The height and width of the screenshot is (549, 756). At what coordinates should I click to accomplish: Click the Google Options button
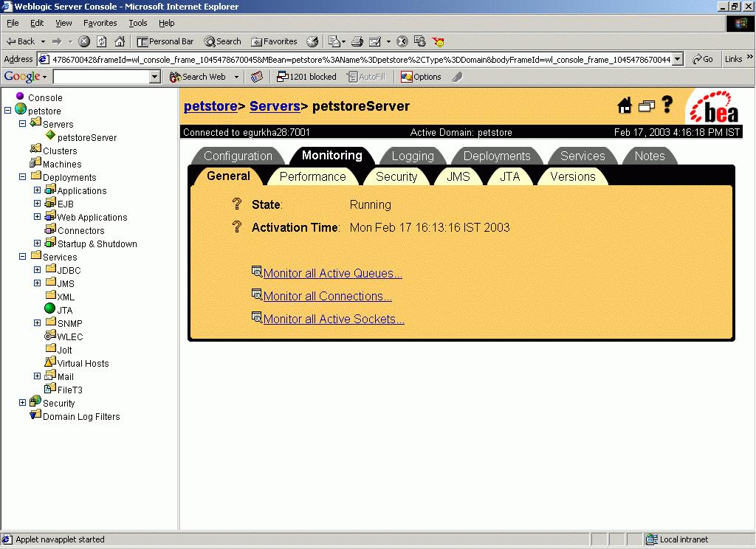tap(421, 77)
